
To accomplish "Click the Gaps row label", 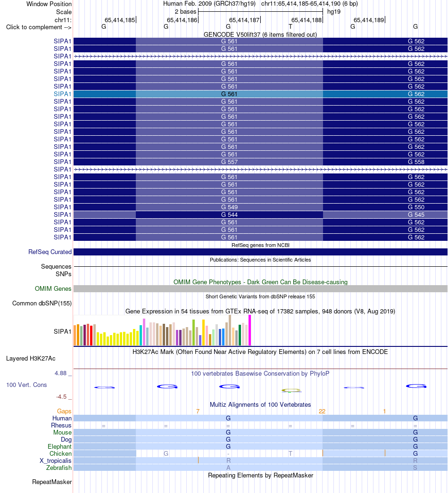I will 64,411.
